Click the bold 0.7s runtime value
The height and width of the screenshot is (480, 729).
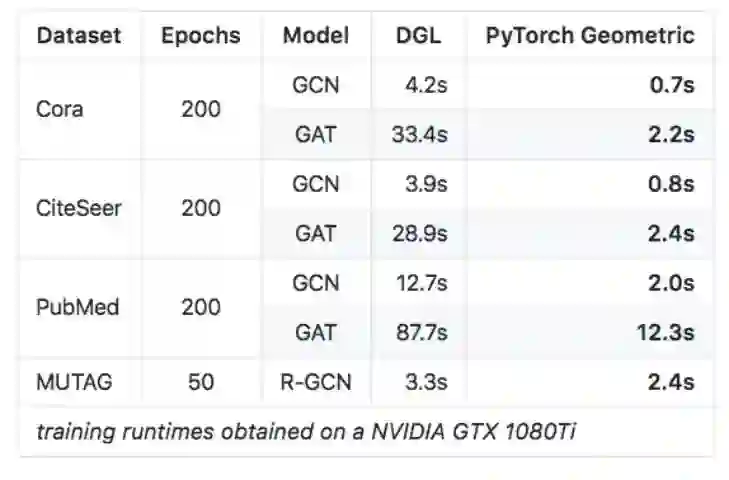(x=672, y=85)
